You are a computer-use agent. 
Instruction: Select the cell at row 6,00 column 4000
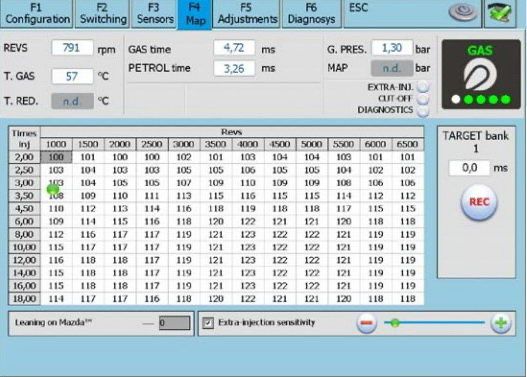[248, 221]
